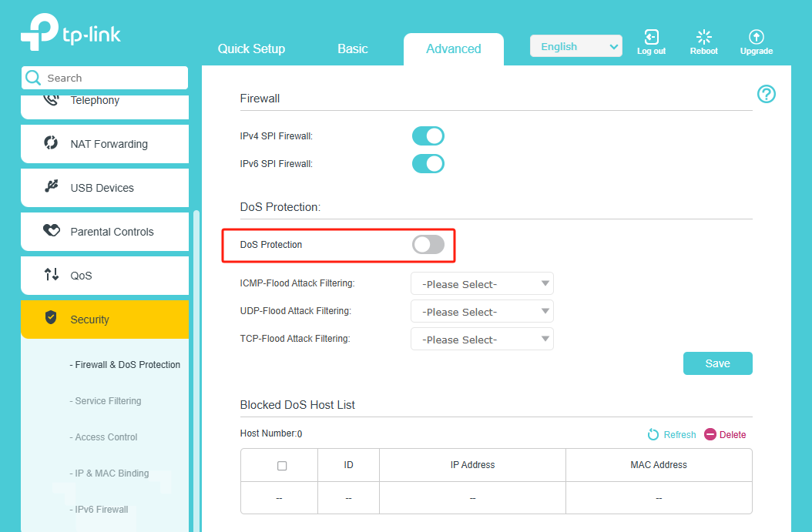Turn off IPv6 SPI Firewall switch
The width and height of the screenshot is (812, 532).
[x=428, y=164]
